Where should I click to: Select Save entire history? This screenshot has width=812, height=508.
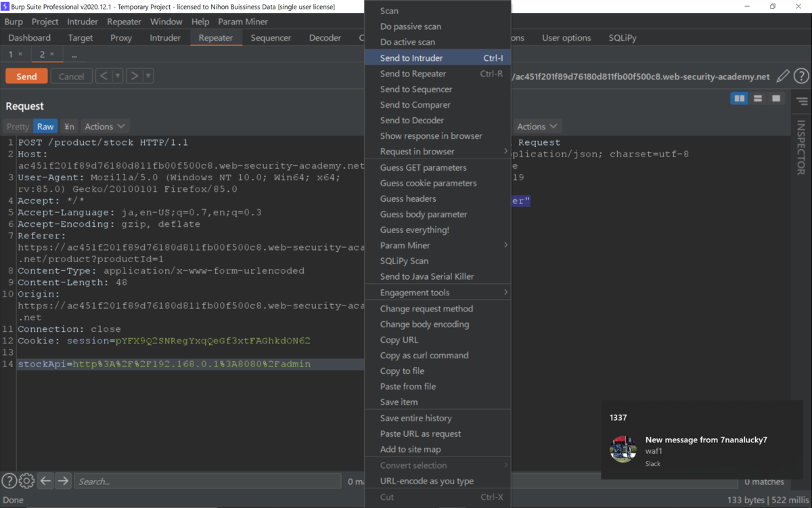[437, 418]
